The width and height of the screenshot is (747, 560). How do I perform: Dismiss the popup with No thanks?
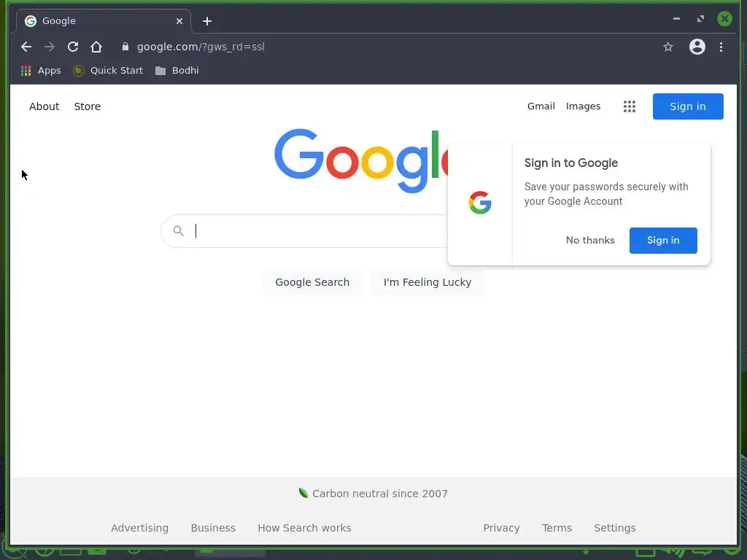click(x=590, y=240)
